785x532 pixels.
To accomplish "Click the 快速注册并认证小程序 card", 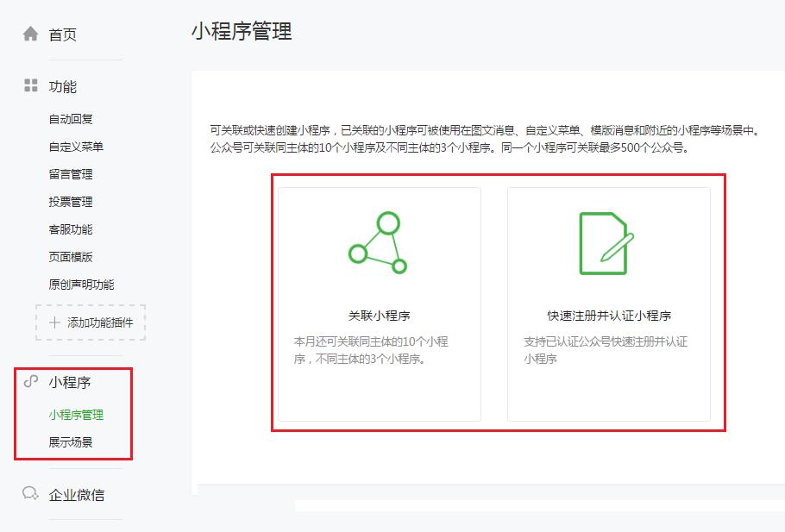I will (x=609, y=302).
